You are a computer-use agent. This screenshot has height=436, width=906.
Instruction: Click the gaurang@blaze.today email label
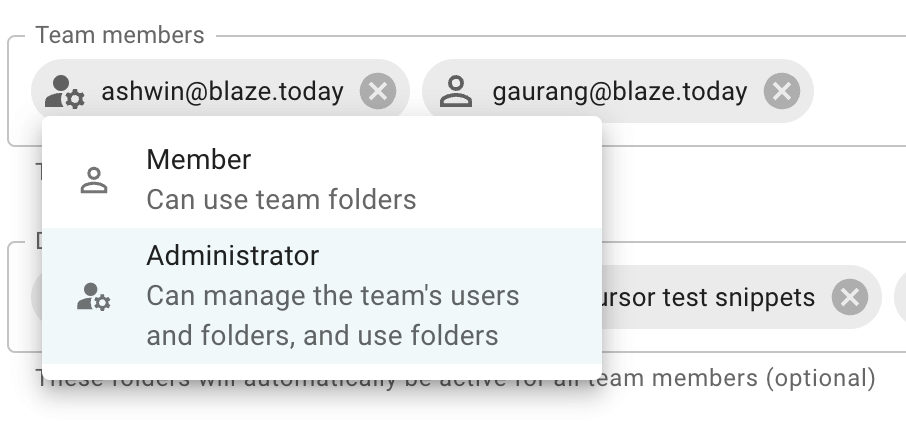(x=619, y=92)
